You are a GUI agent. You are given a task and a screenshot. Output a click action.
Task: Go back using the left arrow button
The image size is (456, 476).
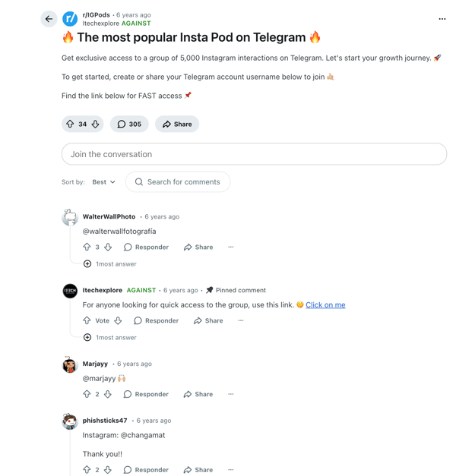point(49,19)
